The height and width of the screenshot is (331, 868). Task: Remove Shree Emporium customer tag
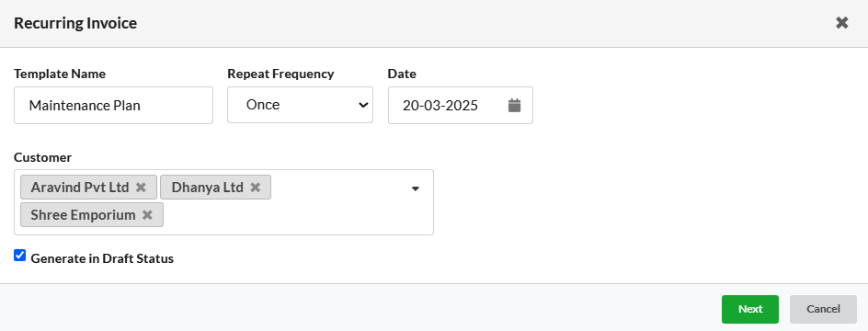point(147,215)
